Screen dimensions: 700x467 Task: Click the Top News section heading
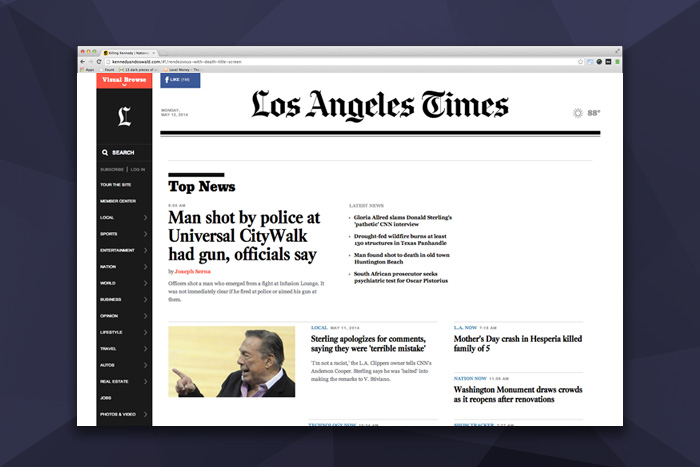[202, 187]
